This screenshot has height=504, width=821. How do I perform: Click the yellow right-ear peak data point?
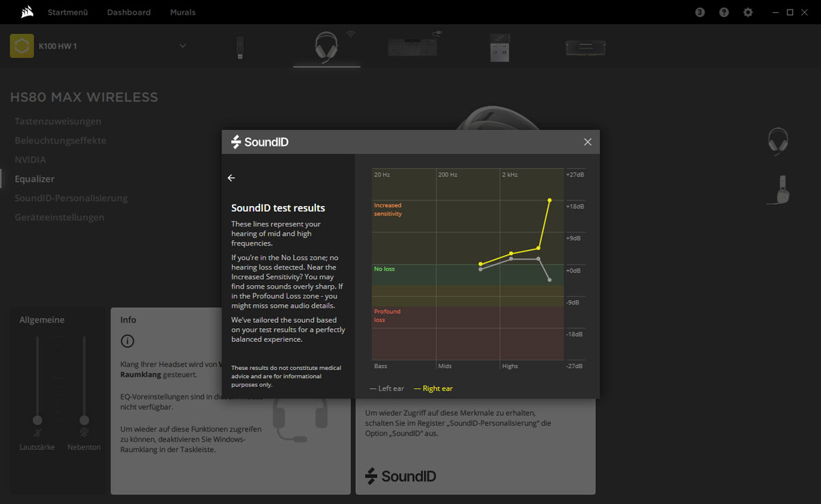coord(549,200)
